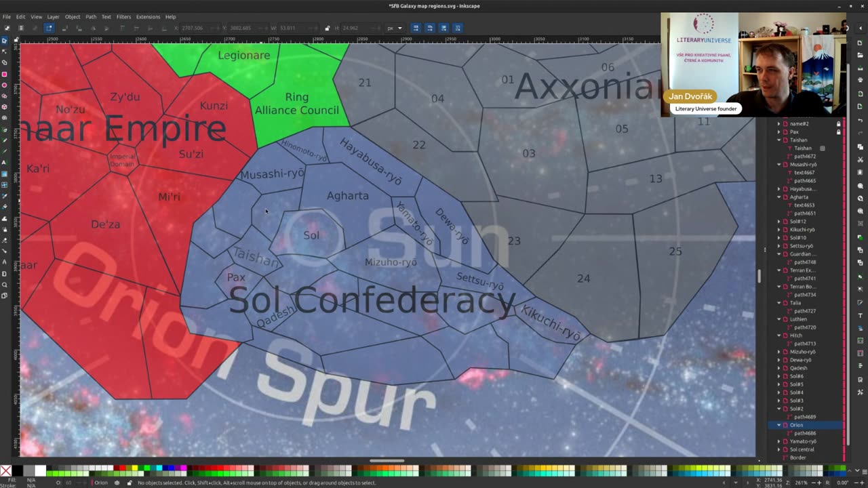The height and width of the screenshot is (488, 868).
Task: Select the Qadesh layer row
Action: (805, 368)
